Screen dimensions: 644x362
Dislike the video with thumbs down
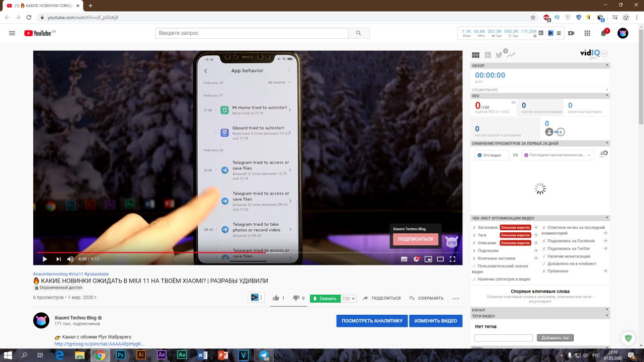coord(296,298)
